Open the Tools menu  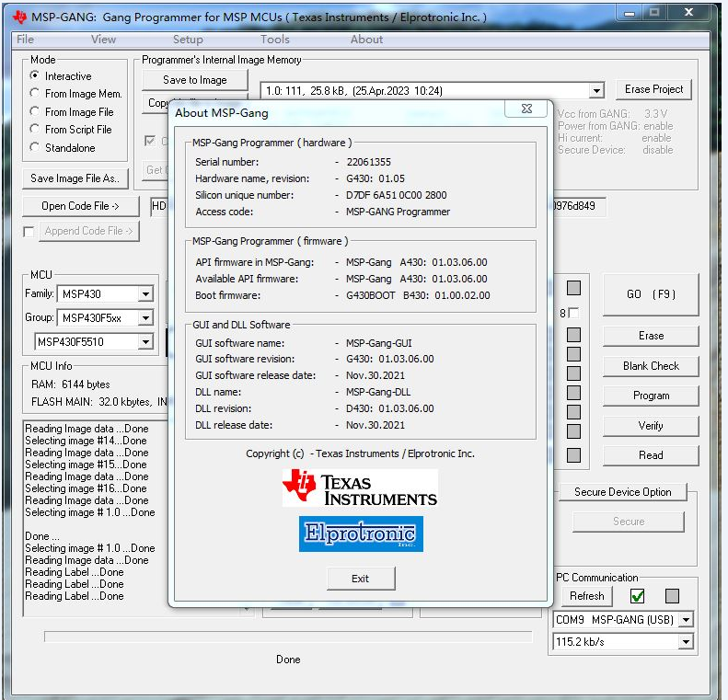(x=275, y=40)
